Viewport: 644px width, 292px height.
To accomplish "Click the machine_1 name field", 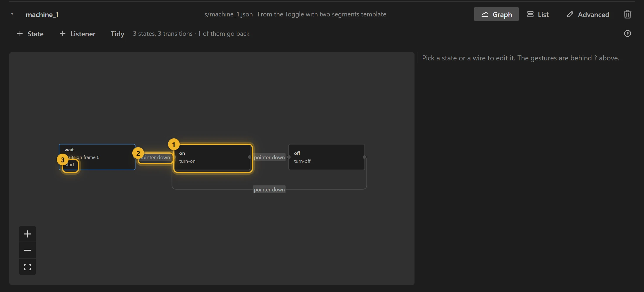I will point(42,14).
